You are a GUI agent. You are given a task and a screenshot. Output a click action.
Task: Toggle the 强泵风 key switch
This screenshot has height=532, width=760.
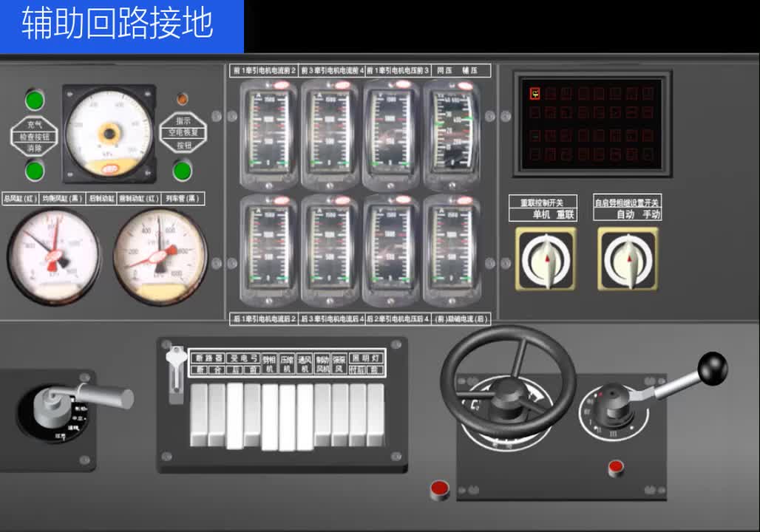pyautogui.click(x=340, y=415)
